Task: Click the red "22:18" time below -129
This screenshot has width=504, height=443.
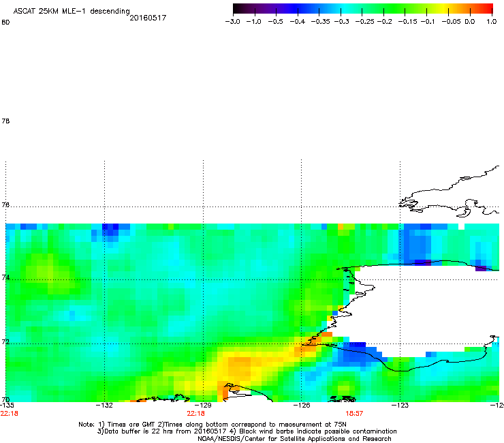Action: coord(195,414)
